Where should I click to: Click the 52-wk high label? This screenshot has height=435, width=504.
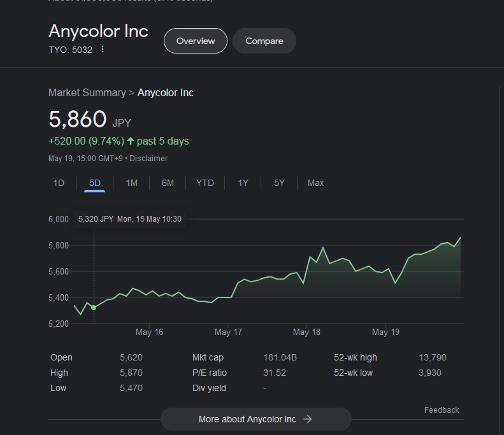[356, 357]
